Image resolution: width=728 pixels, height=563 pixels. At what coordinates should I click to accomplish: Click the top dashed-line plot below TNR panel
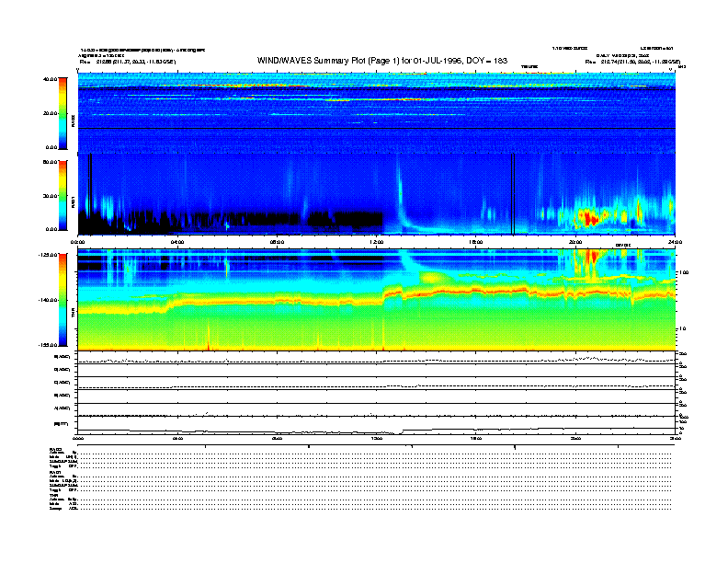coord(377,360)
